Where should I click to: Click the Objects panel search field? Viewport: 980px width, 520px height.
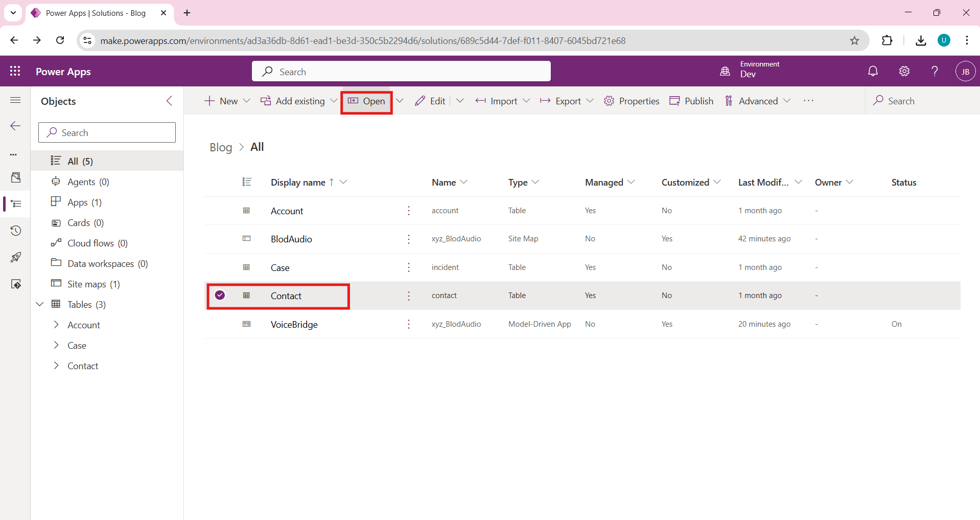[x=107, y=133]
